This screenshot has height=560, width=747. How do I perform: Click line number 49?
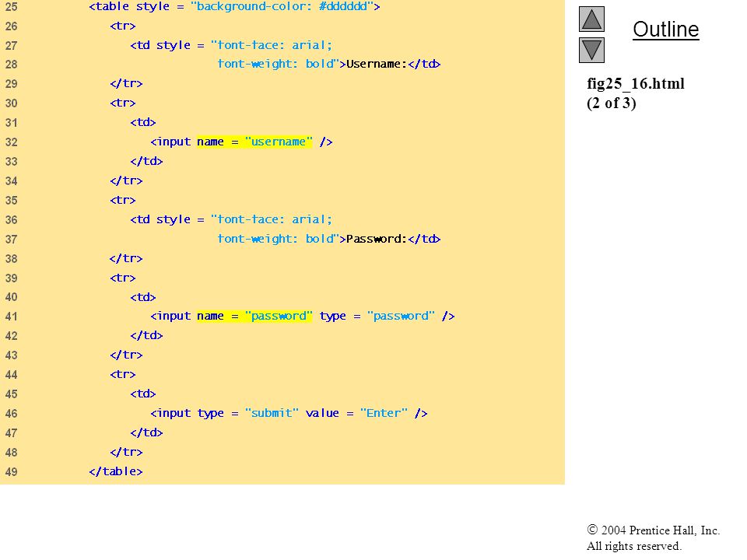[11, 472]
